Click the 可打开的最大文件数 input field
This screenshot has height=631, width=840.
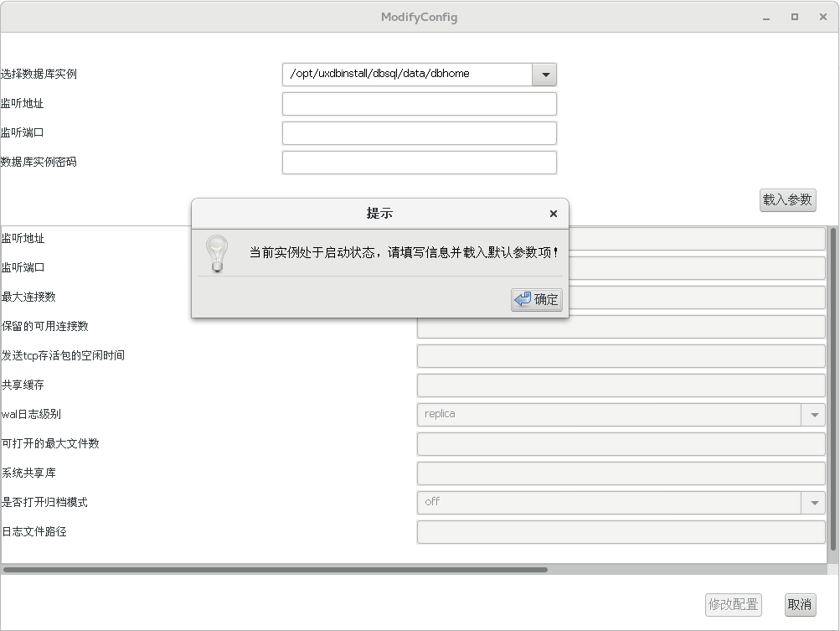coord(621,444)
